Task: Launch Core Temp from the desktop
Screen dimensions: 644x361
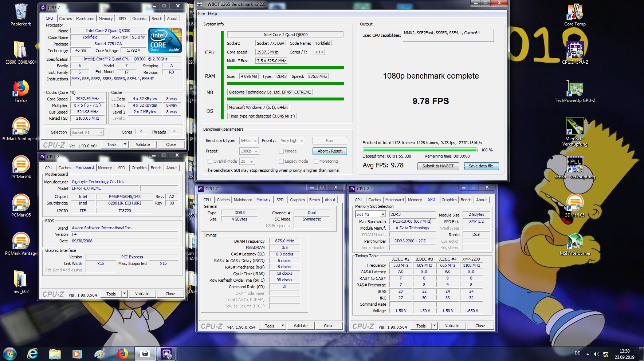Action: tap(575, 12)
